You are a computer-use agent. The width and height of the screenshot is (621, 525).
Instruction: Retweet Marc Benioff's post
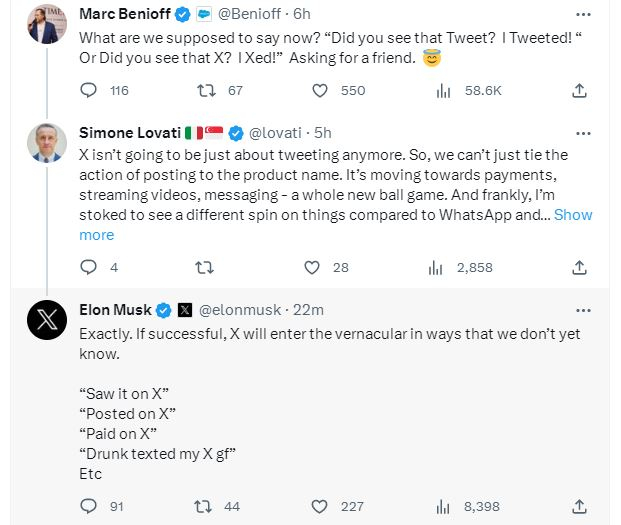[x=206, y=91]
